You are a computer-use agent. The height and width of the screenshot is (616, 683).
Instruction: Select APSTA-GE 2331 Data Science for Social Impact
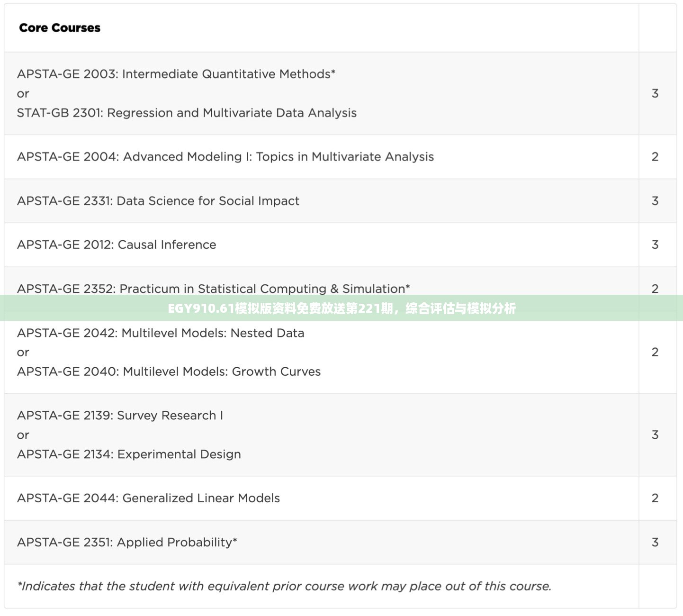click(x=158, y=201)
